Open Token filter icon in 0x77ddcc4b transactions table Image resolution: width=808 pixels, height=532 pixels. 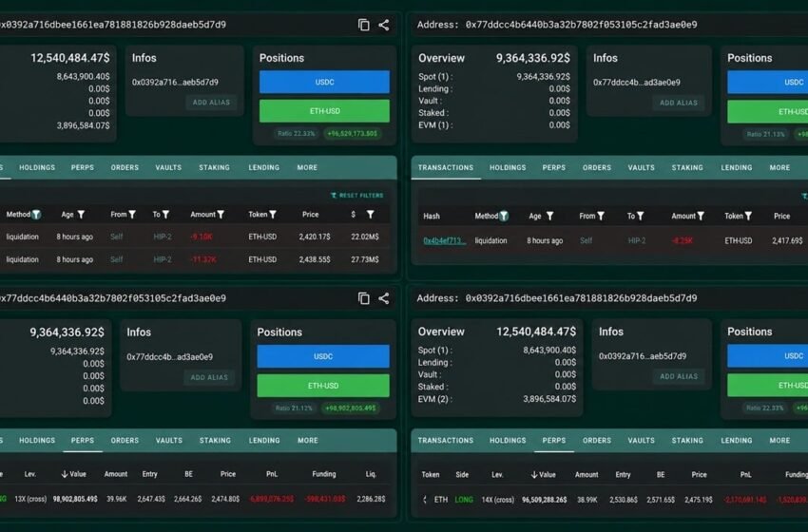tap(748, 217)
